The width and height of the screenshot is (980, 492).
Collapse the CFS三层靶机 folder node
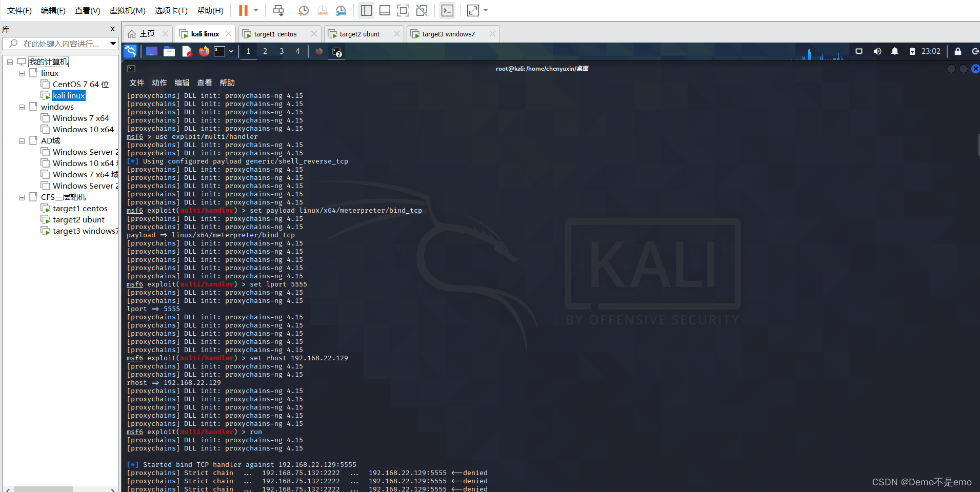pyautogui.click(x=22, y=197)
